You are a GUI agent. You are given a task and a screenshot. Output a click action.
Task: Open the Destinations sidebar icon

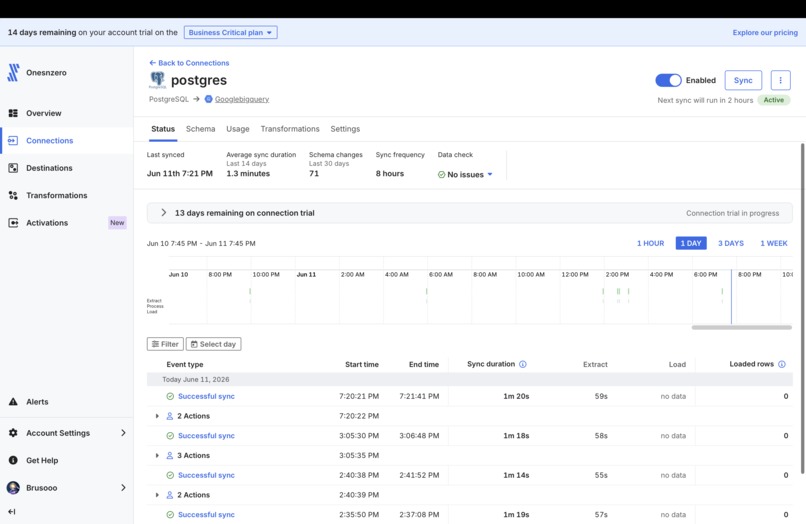click(13, 168)
